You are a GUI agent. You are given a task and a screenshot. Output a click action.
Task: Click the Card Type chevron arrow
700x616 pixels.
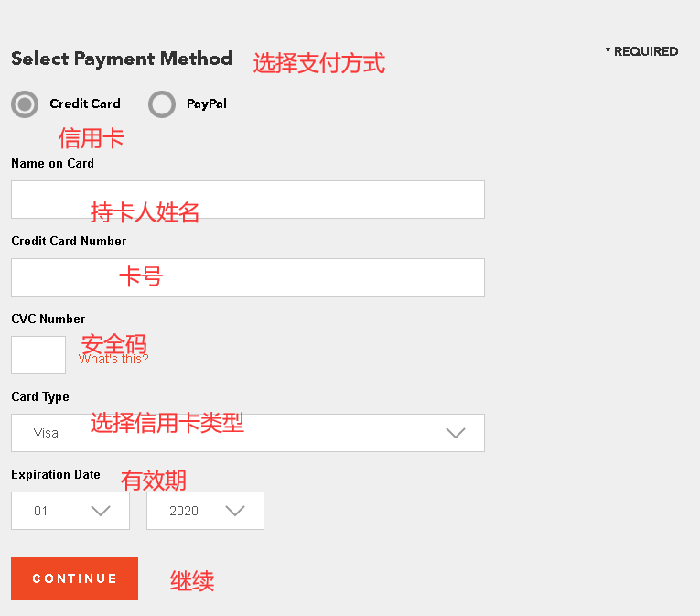click(x=456, y=433)
